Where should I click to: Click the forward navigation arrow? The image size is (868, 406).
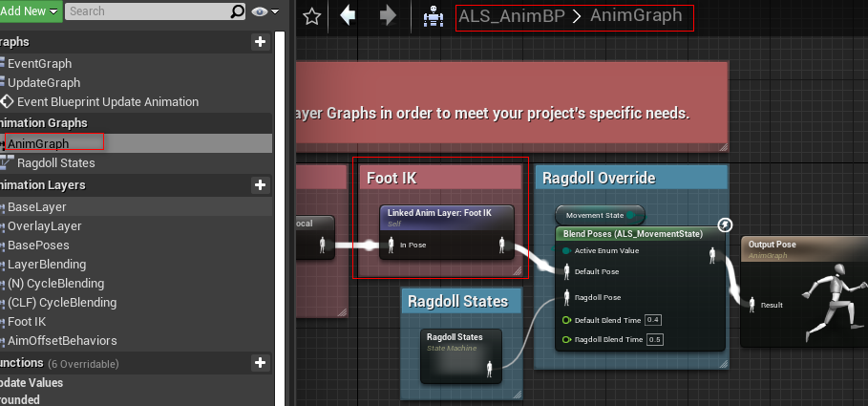388,16
